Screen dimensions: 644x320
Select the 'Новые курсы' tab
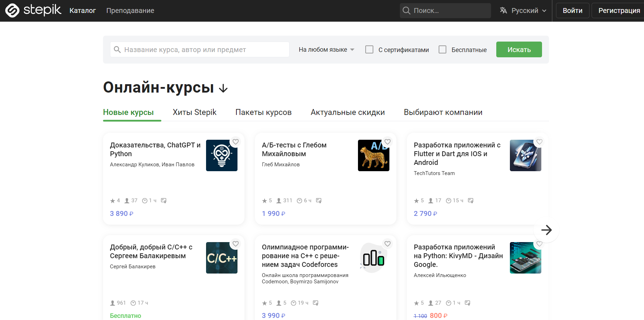click(129, 112)
